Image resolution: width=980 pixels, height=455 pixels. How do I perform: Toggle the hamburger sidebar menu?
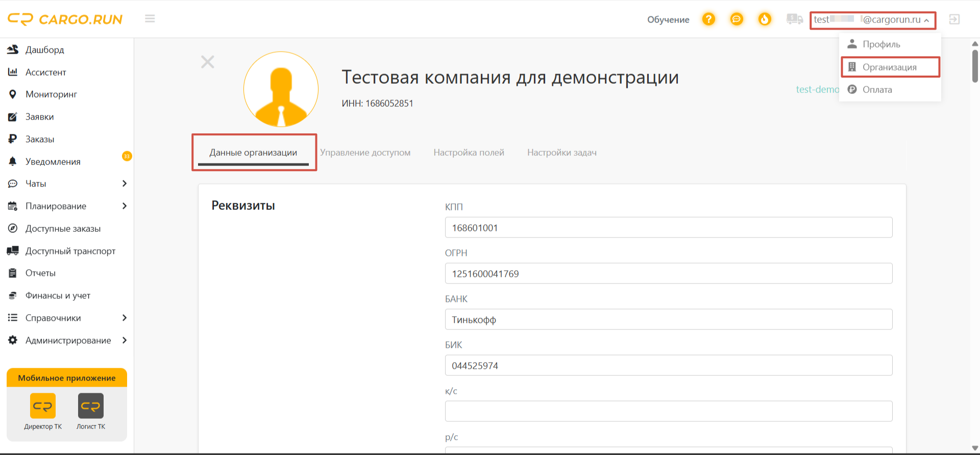click(150, 19)
